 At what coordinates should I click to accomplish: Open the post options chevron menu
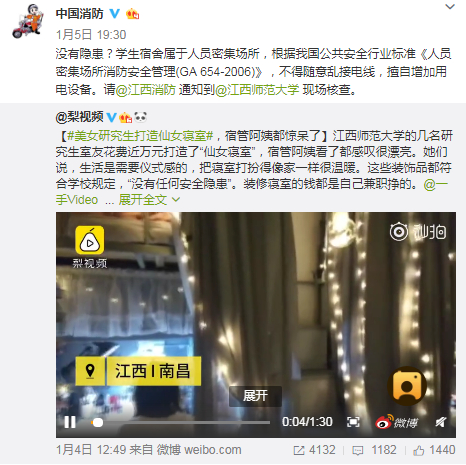click(x=450, y=6)
